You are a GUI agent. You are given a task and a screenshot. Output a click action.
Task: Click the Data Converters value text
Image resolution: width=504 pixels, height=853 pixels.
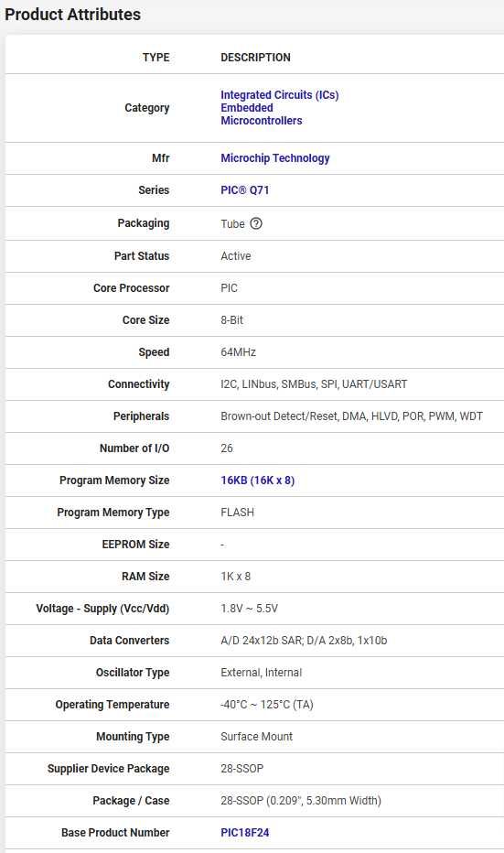coord(304,641)
